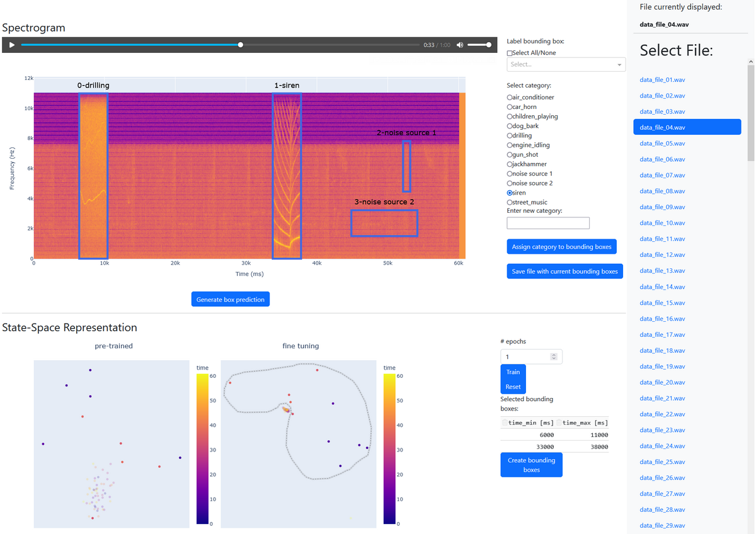The width and height of the screenshot is (756, 534).
Task: Select the drilling category
Action: point(510,135)
